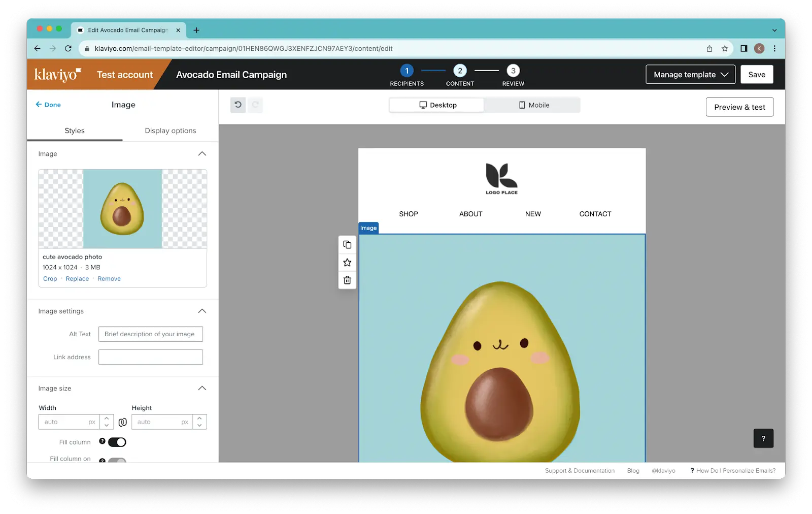Screen dimensions: 812x514
Task: Collapse the Image size section
Action: [202, 388]
